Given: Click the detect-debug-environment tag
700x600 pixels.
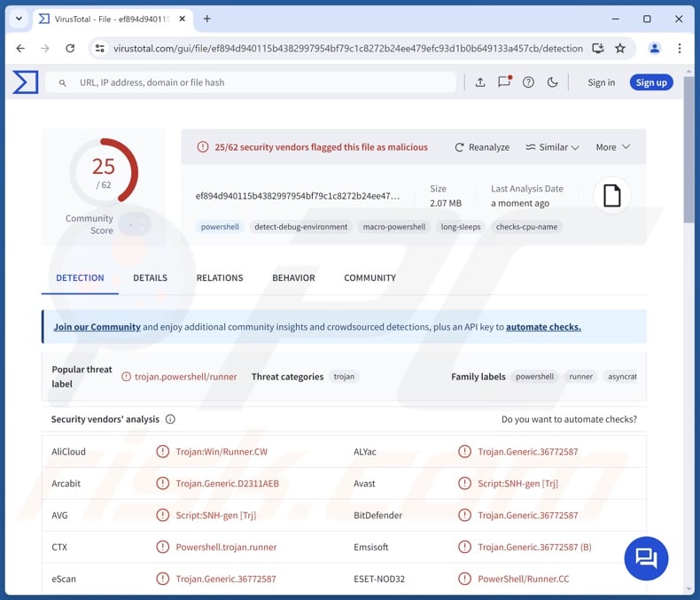Looking at the screenshot, I should [x=301, y=227].
